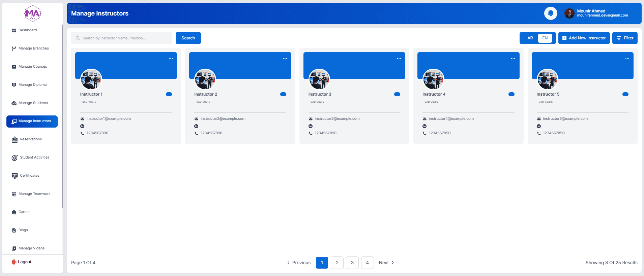Click the MA logo at top left

pos(33,13)
